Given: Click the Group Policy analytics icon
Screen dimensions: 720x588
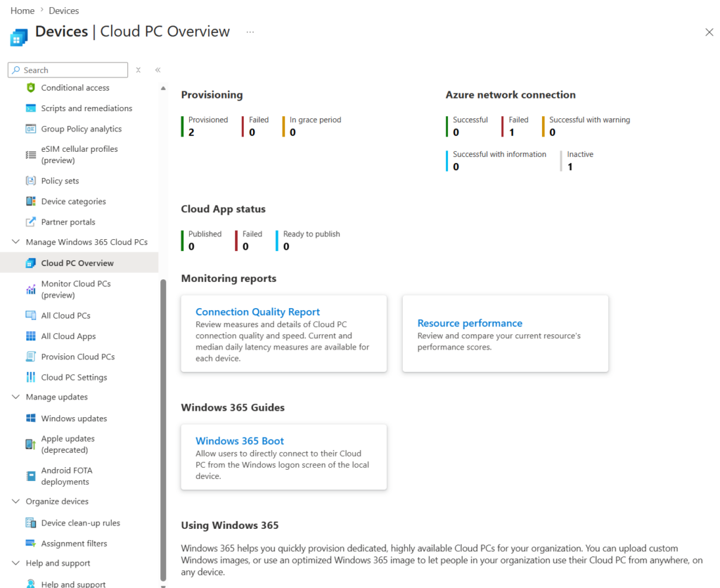Looking at the screenshot, I should click(x=30, y=129).
